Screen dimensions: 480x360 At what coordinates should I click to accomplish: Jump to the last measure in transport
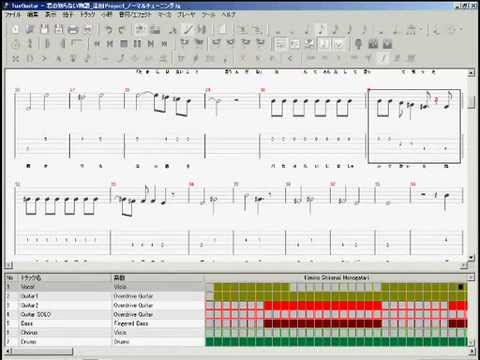pos(164,44)
